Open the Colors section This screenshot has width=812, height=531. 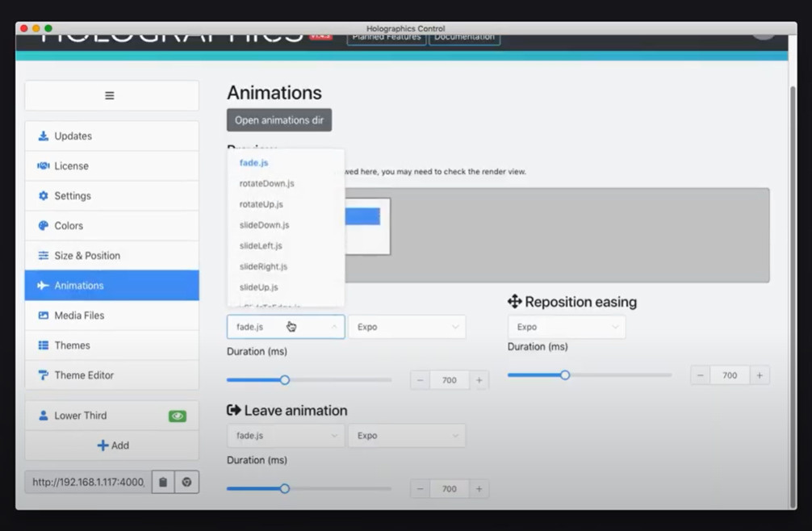tap(111, 226)
